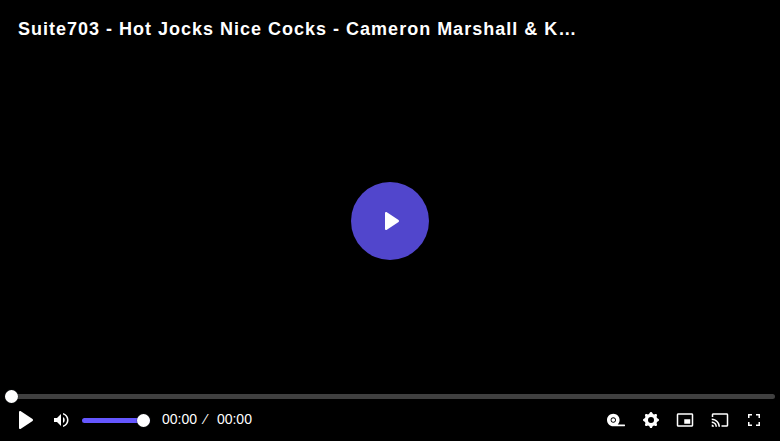Cast video using the Chromecast icon
Image resolution: width=780 pixels, height=441 pixels.
pyautogui.click(x=720, y=420)
